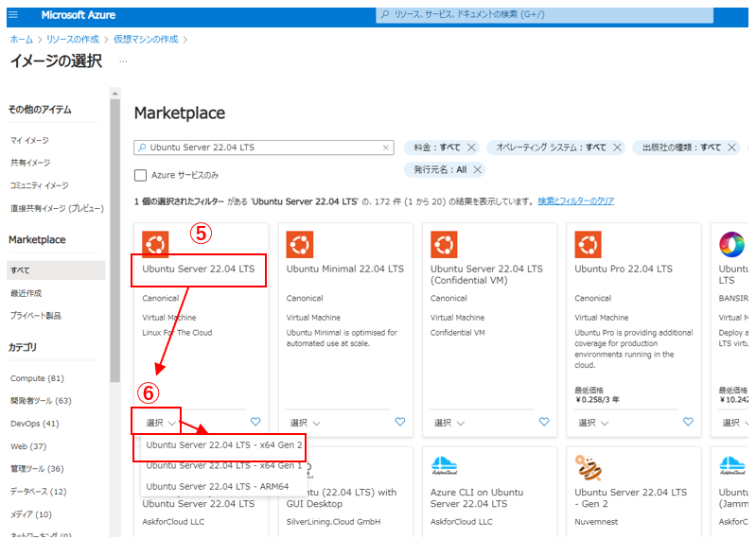This screenshot has height=539, width=756.
Task: Click the Ubuntu Minimal 22.04 LTS logo
Action: (x=299, y=245)
